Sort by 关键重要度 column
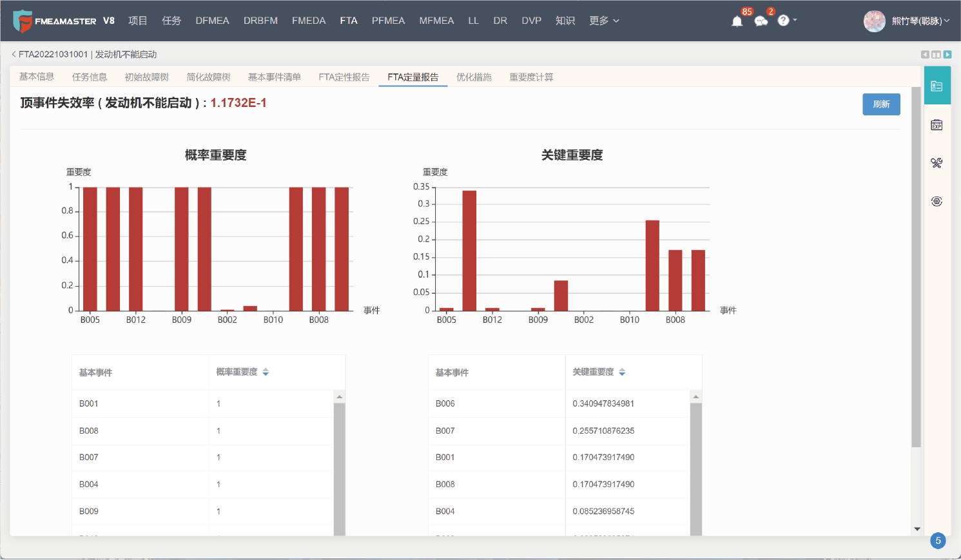961x560 pixels. 622,372
